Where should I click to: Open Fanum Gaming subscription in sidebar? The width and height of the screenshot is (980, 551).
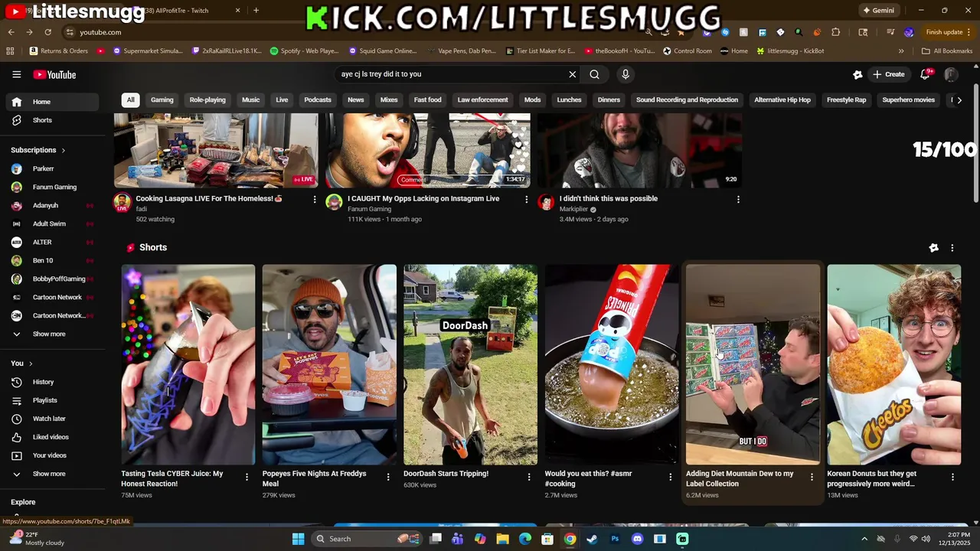point(51,187)
